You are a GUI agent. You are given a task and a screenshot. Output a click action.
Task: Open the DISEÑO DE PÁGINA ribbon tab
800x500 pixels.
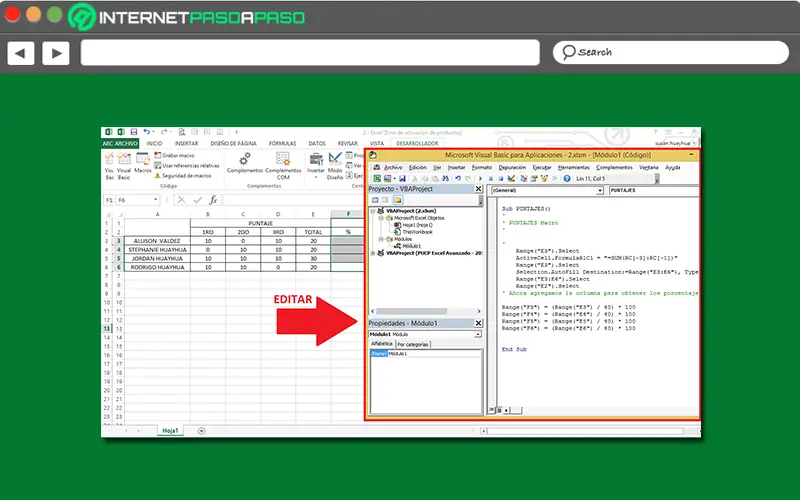tap(233, 143)
